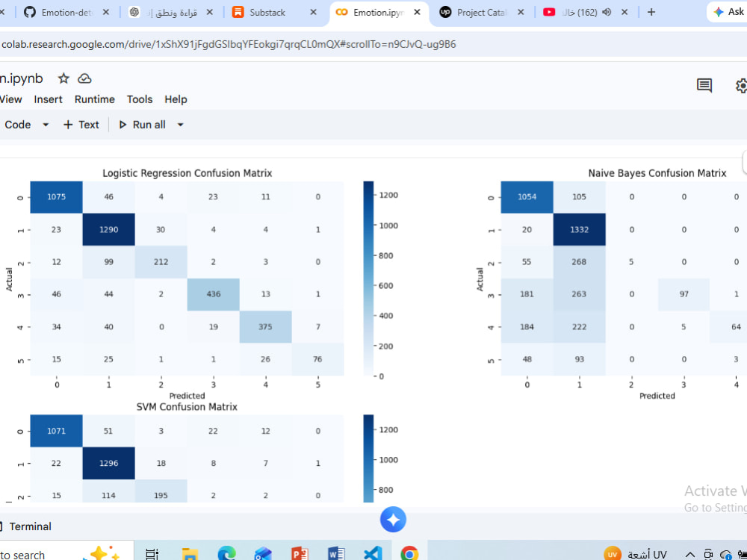Click cell value 1054 in Naive Bayes matrix
This screenshot has width=747, height=560.
tap(527, 196)
